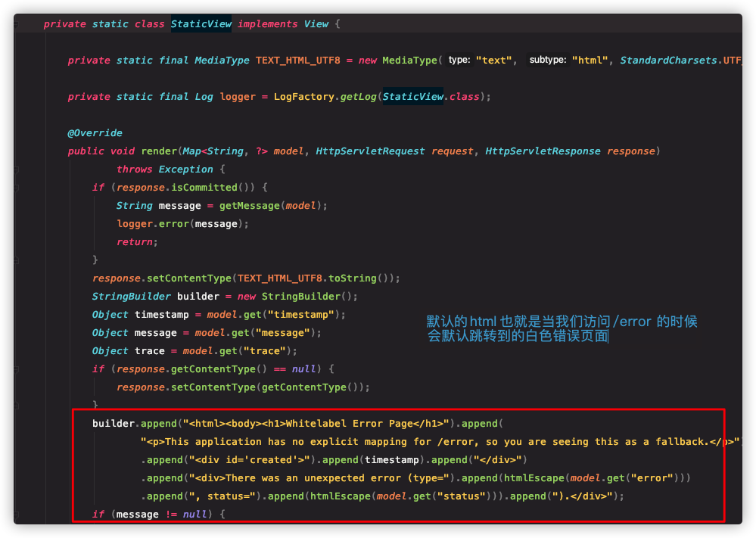This screenshot has width=756, height=538.
Task: Collapse fold marker beside if response.getContentType() == null
Action: pyautogui.click(x=16, y=369)
